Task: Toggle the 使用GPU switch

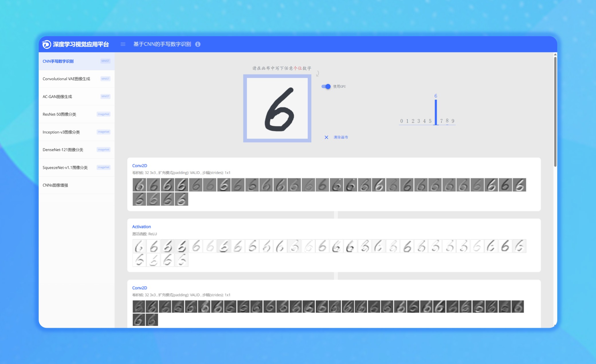Action: coord(326,86)
